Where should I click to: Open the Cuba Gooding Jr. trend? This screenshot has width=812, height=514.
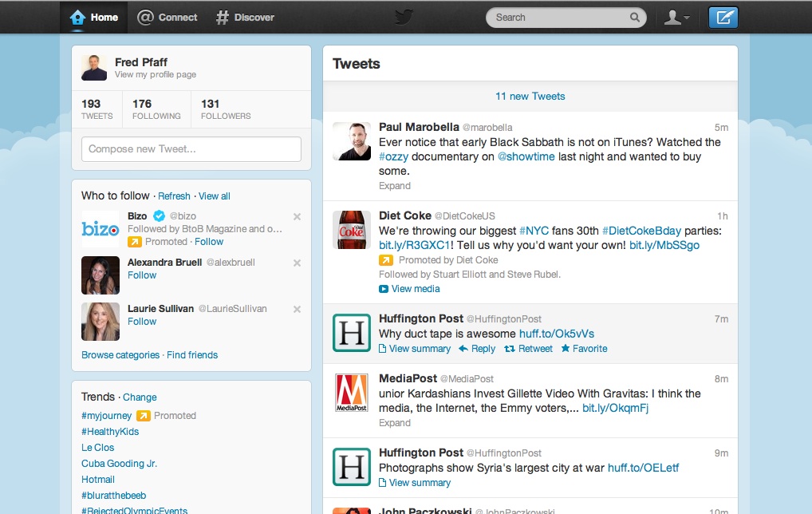coord(119,464)
